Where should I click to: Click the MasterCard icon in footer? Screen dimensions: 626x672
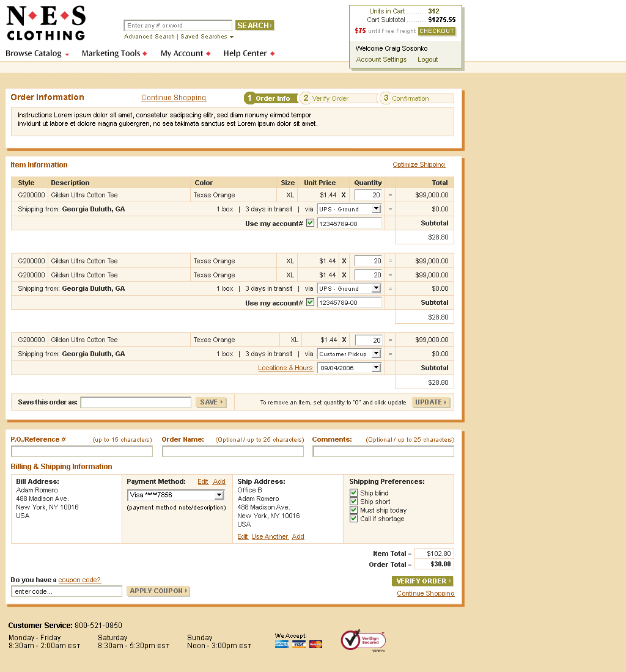315,645
